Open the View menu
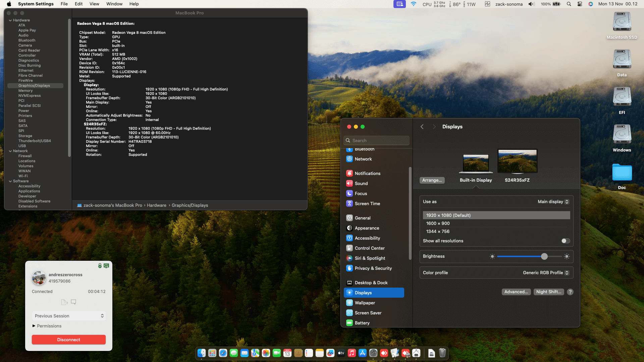 point(94,4)
